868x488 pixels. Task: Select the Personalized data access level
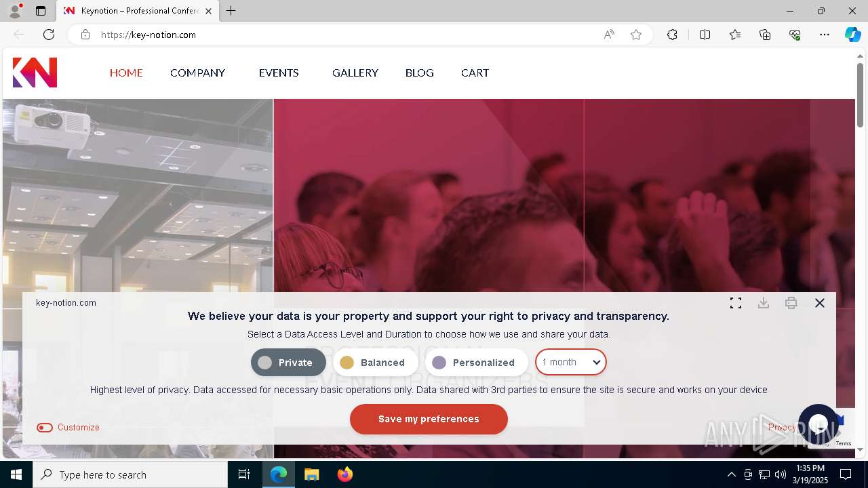tap(476, 363)
